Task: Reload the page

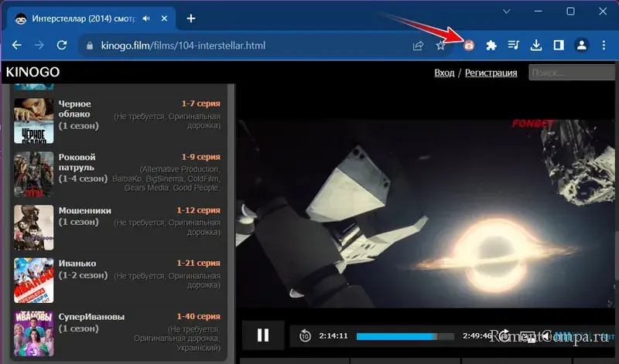Action: pos(60,46)
